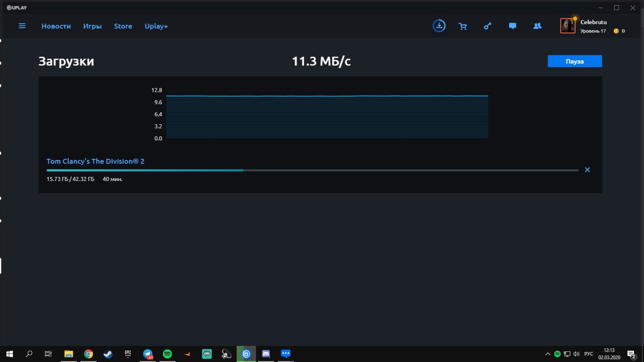Open the downloads icon in header
Viewport: 644px width, 362px height.
[x=439, y=26]
